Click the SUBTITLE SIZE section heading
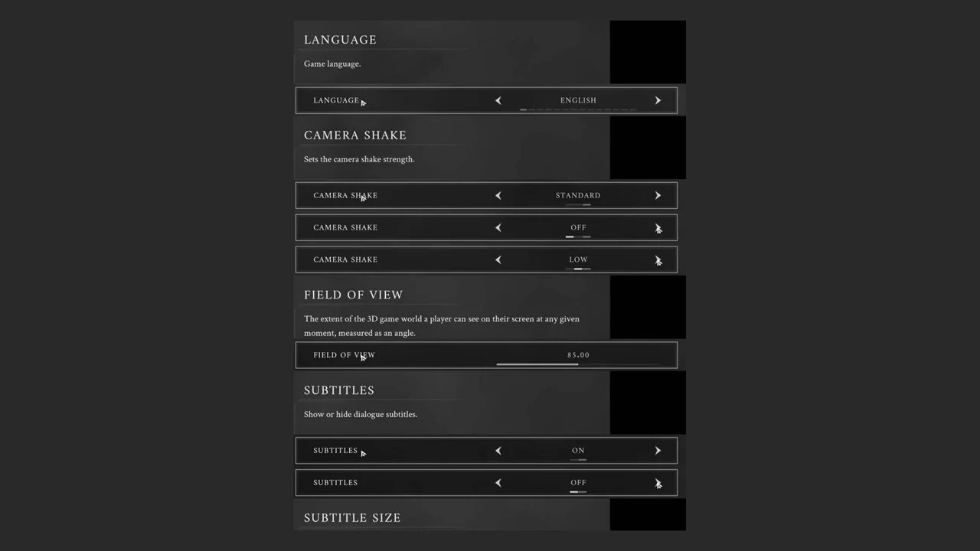This screenshot has height=551, width=980. point(352,518)
